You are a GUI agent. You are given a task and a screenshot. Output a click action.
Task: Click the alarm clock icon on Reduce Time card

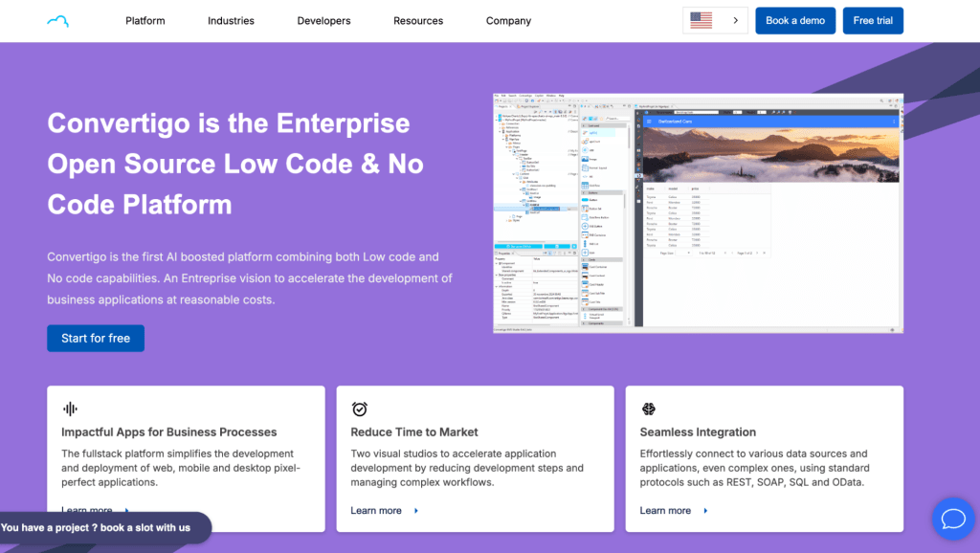point(360,409)
